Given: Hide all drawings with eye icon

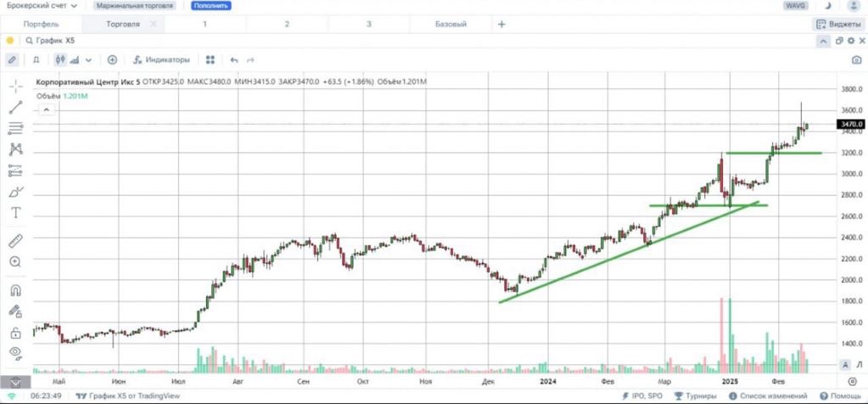Looking at the screenshot, I should pos(15,352).
